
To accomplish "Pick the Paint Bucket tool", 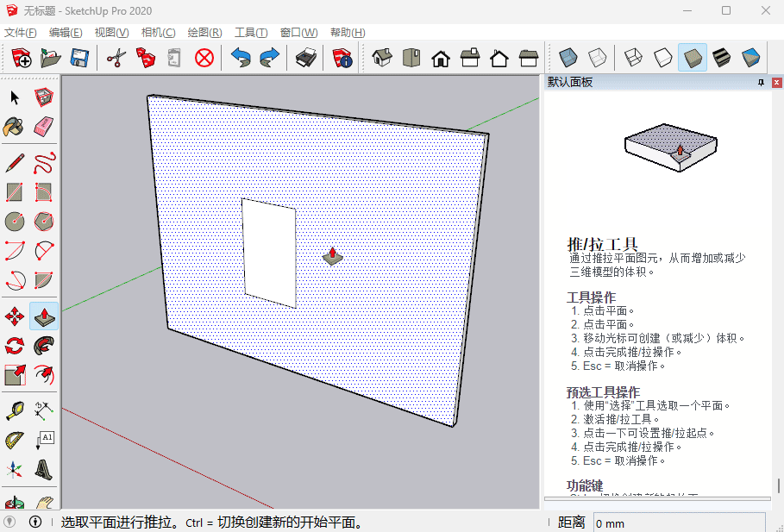I will [x=15, y=127].
